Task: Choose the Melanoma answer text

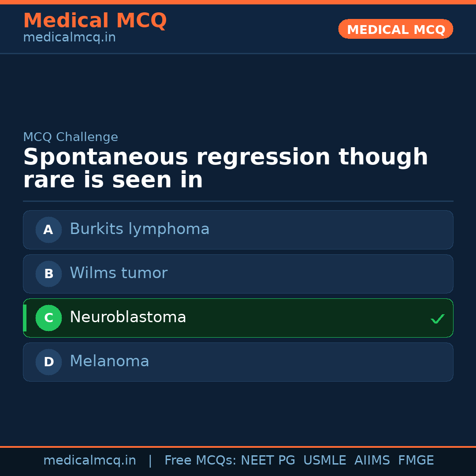Action: [109, 361]
